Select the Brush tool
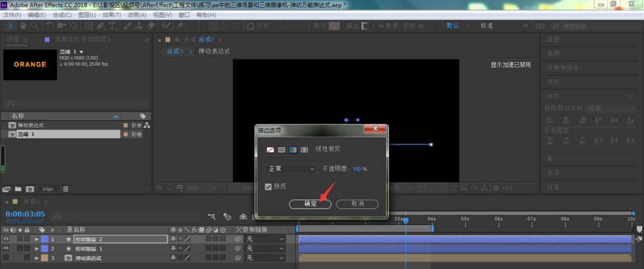The width and height of the screenshot is (644, 269). [128, 26]
